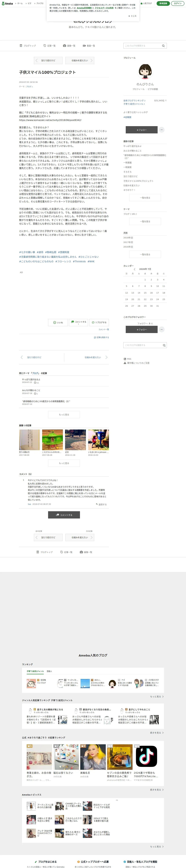Image resolution: width=186 pixels, height=868 pixels.
Task: Click the TikTok logo ranking image
Action: tap(146, 756)
